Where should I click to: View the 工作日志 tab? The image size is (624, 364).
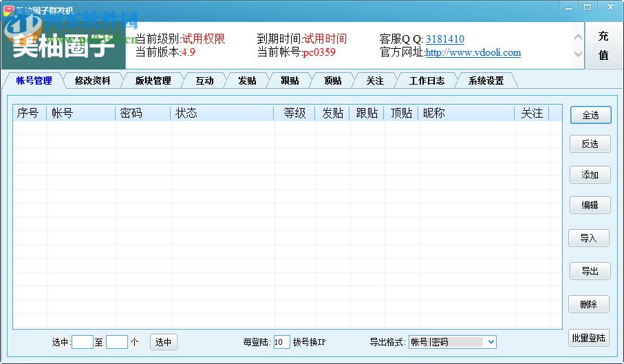(x=427, y=81)
